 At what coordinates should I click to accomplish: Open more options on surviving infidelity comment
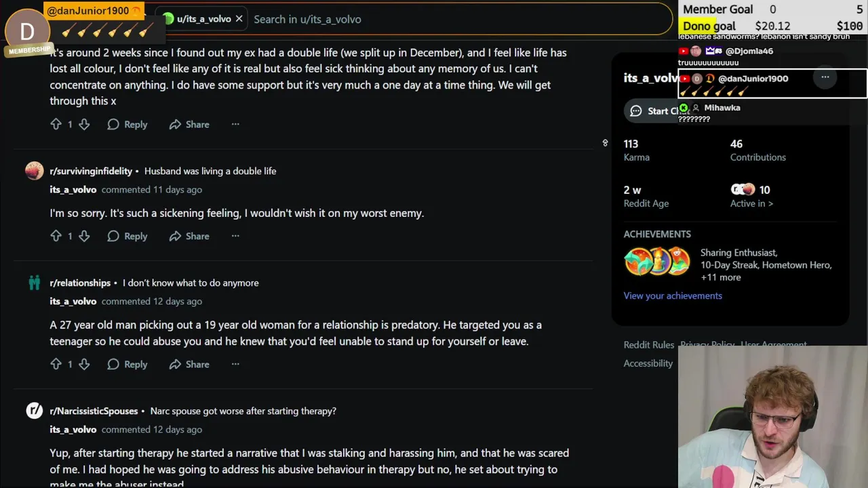pyautogui.click(x=235, y=236)
